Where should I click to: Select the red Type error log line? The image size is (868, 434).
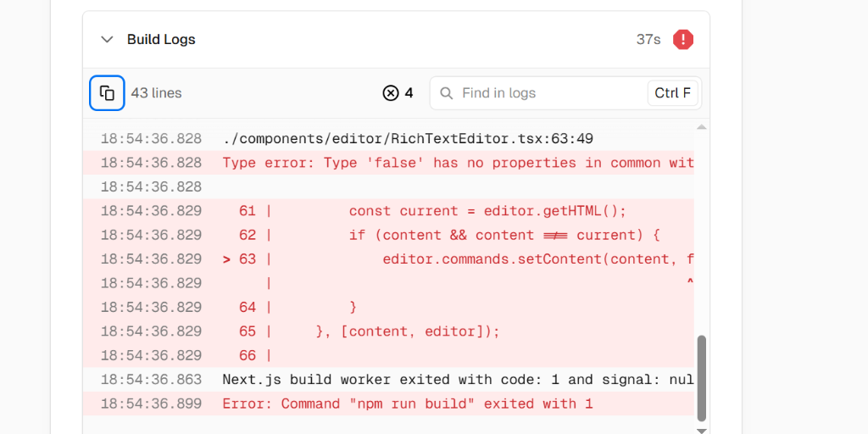(458, 163)
